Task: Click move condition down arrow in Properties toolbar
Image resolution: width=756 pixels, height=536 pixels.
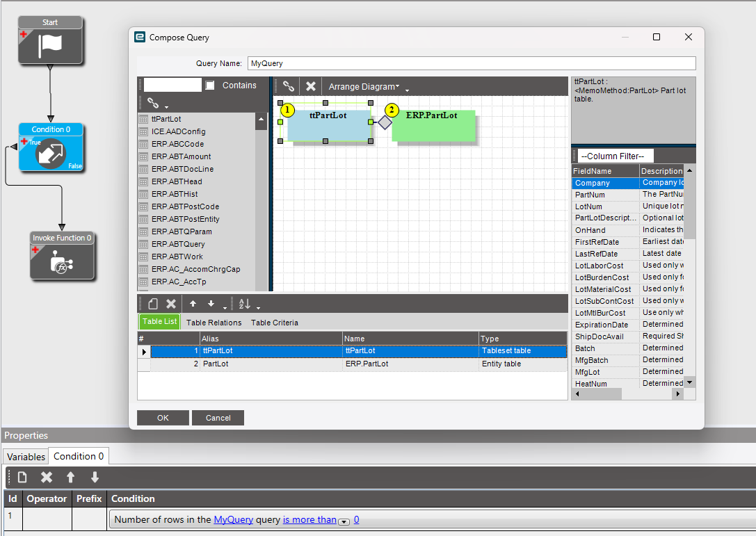Action: (95, 477)
